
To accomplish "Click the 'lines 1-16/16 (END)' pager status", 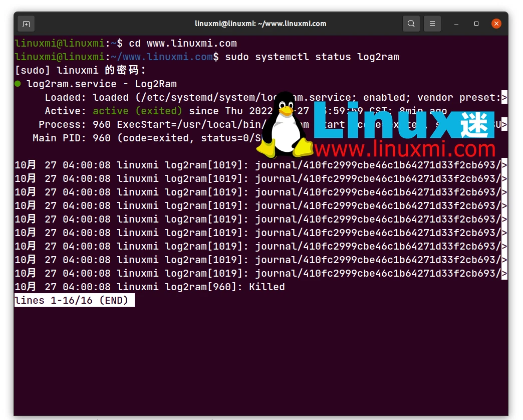I will (74, 300).
